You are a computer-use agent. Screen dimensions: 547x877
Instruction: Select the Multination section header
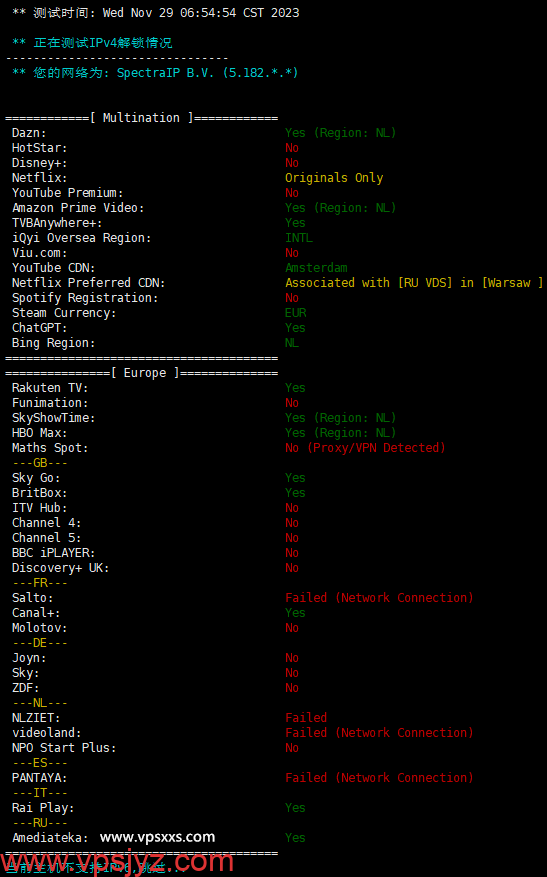tap(142, 118)
